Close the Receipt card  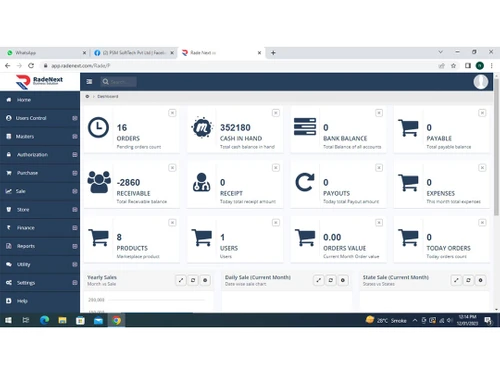276,168
